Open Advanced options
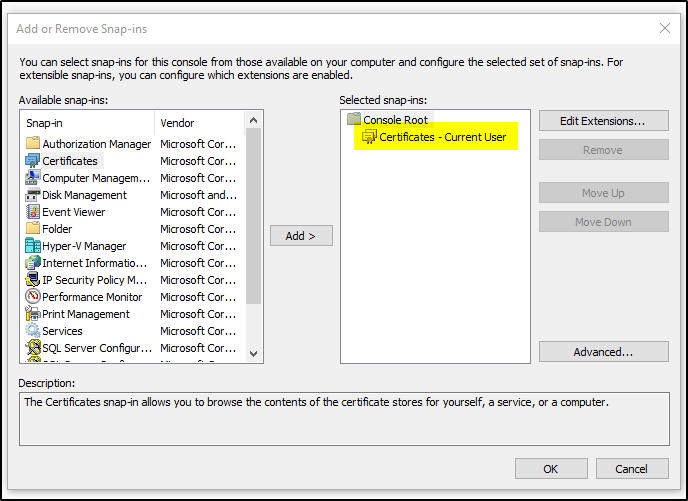 [603, 351]
